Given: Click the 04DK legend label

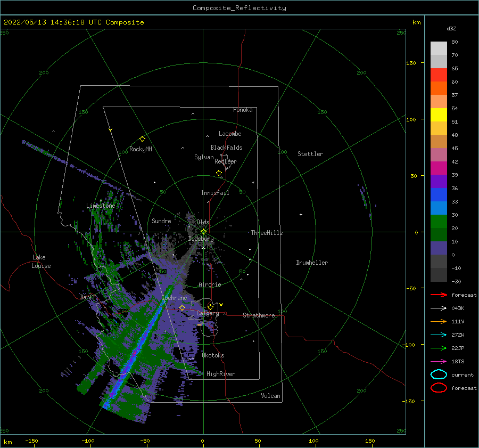Looking at the screenshot, I should (458, 308).
